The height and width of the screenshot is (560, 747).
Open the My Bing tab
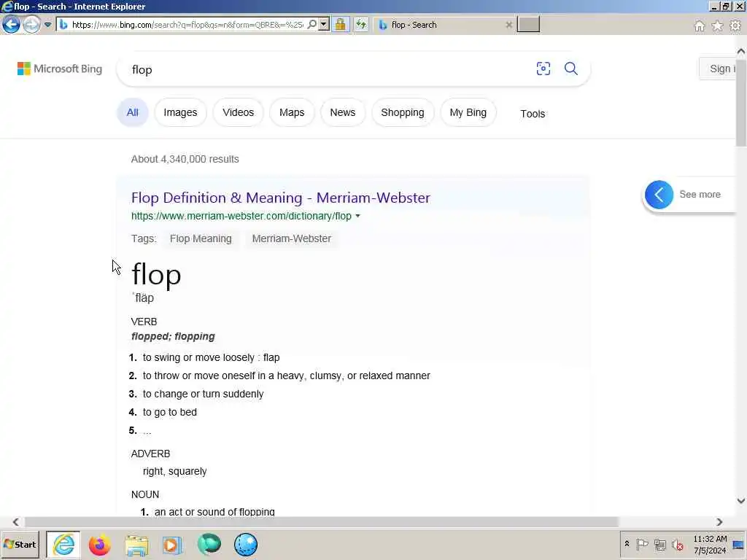(468, 112)
